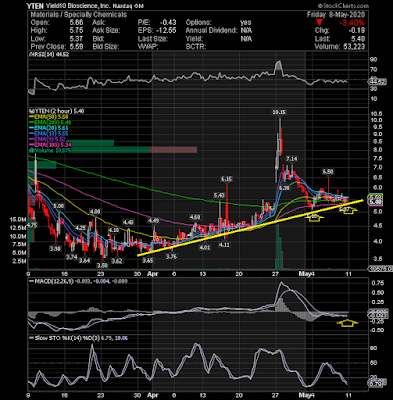Click the 4.49 price label
The height and width of the screenshot is (400, 393).
(153, 220)
